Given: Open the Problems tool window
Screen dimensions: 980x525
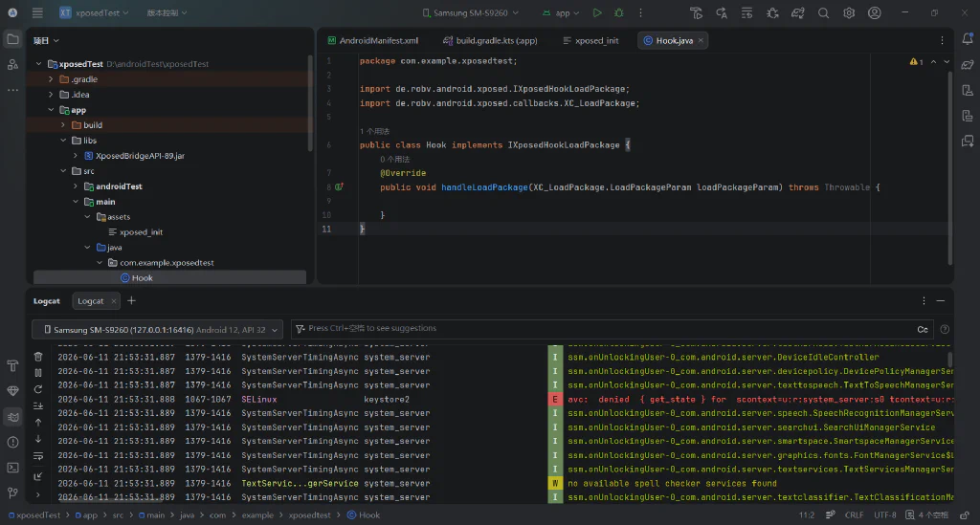Looking at the screenshot, I should point(12,442).
